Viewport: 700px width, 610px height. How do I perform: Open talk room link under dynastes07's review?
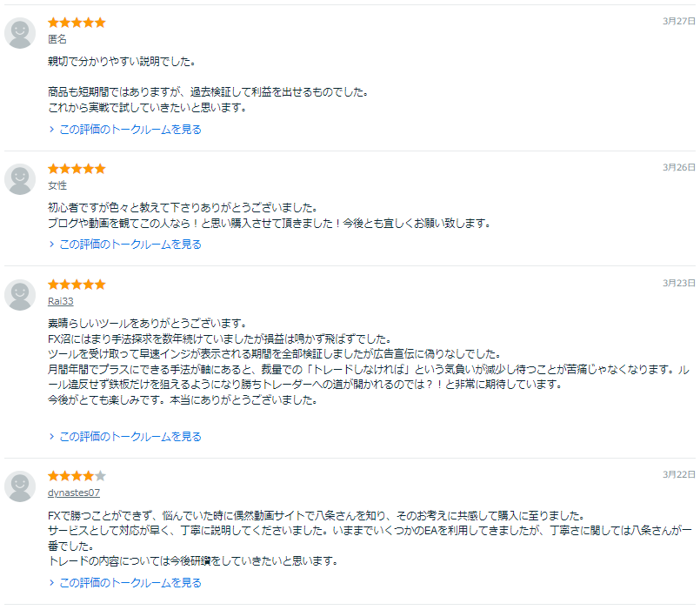130,583
